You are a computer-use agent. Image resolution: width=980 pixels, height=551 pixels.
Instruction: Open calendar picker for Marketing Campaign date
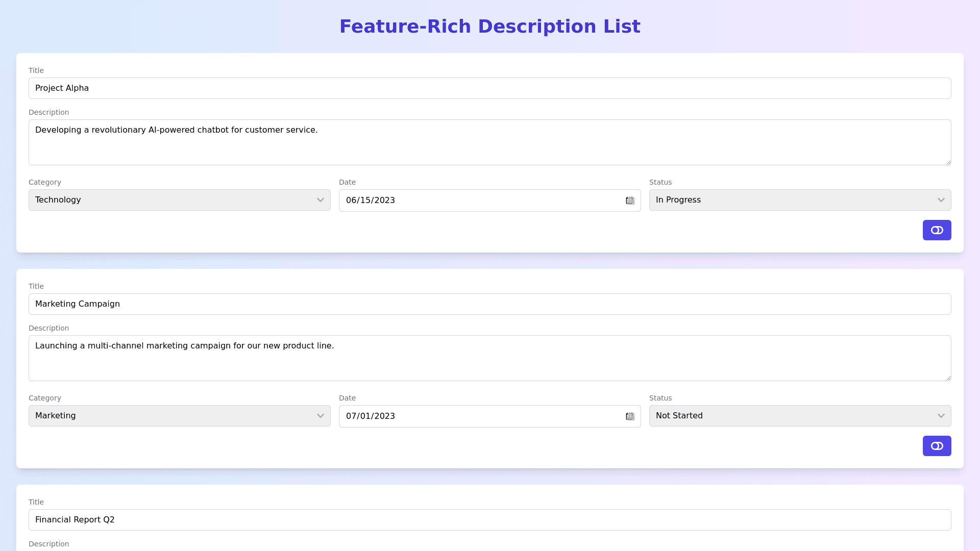[x=630, y=416]
